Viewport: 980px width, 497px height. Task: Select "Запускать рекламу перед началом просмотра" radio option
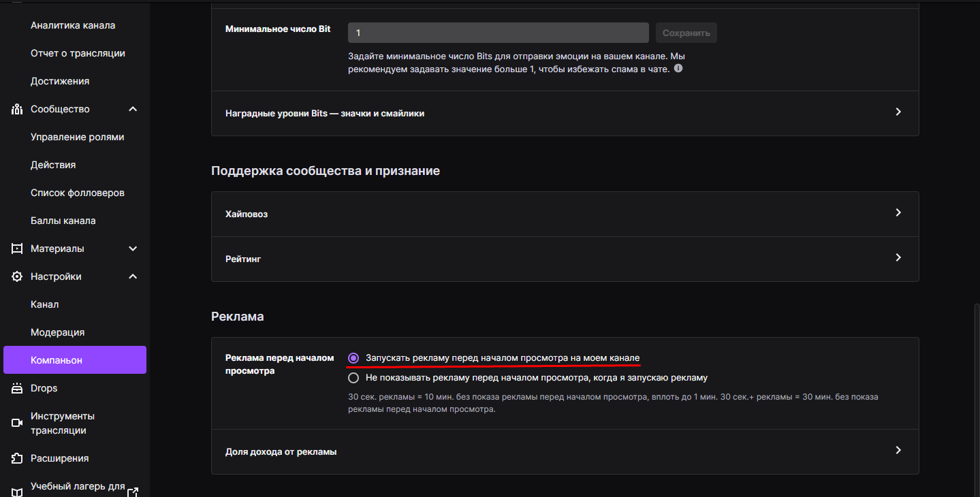click(353, 357)
